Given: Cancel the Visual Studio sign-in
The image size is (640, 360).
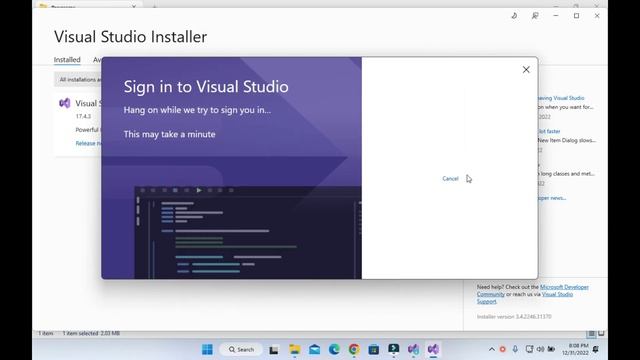Looking at the screenshot, I should click(x=450, y=178).
